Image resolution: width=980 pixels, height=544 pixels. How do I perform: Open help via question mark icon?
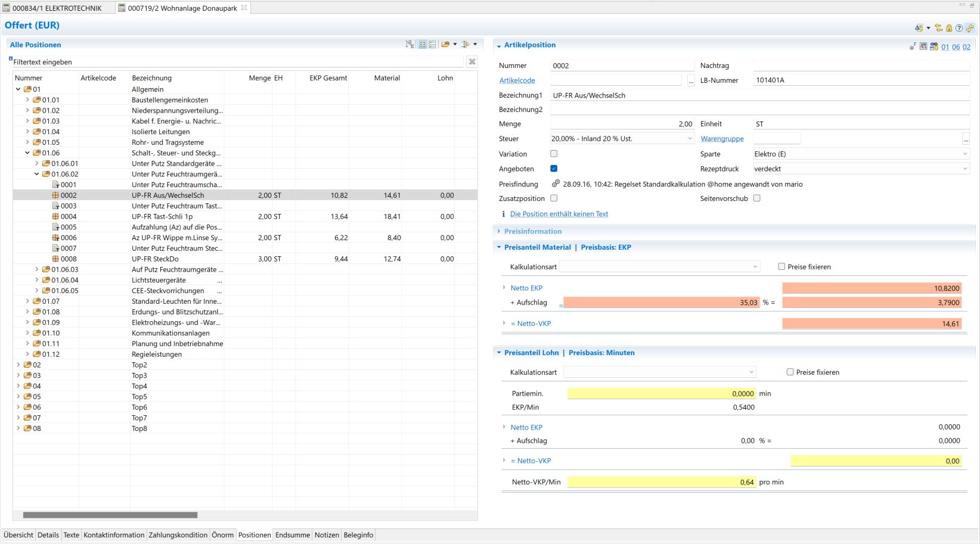[x=959, y=28]
